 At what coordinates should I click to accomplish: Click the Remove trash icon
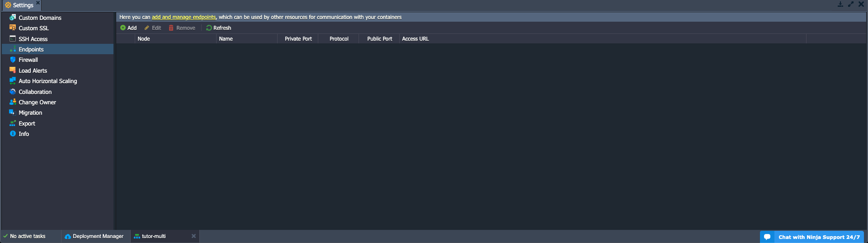coord(171,28)
